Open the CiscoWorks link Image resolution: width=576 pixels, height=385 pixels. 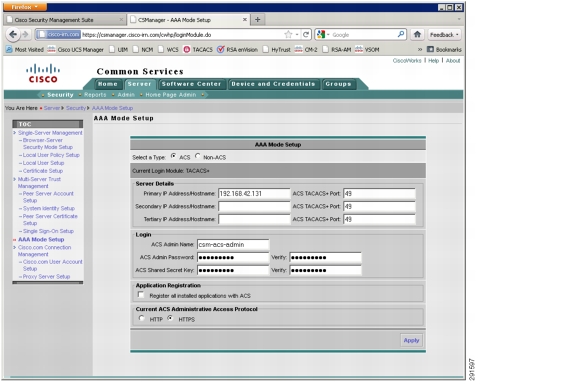pos(407,61)
